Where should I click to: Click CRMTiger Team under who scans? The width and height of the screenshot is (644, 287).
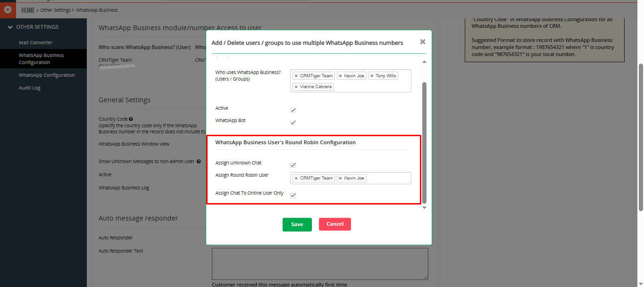click(x=115, y=60)
